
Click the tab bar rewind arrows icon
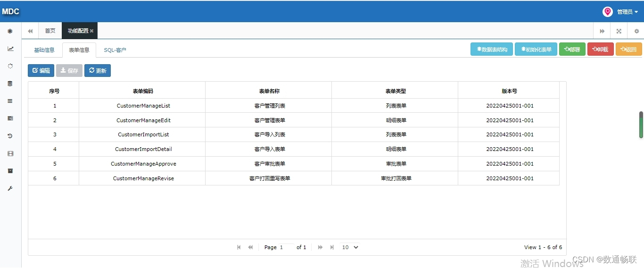click(30, 31)
